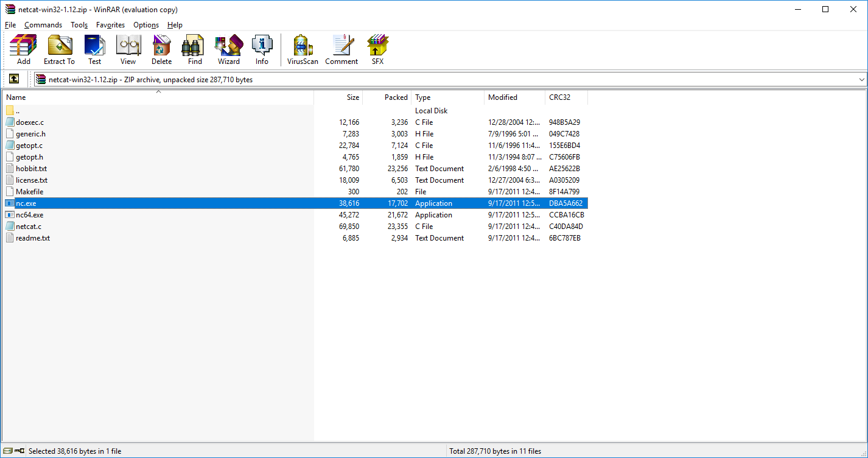Open the Favorites menu
The image size is (868, 458).
110,25
